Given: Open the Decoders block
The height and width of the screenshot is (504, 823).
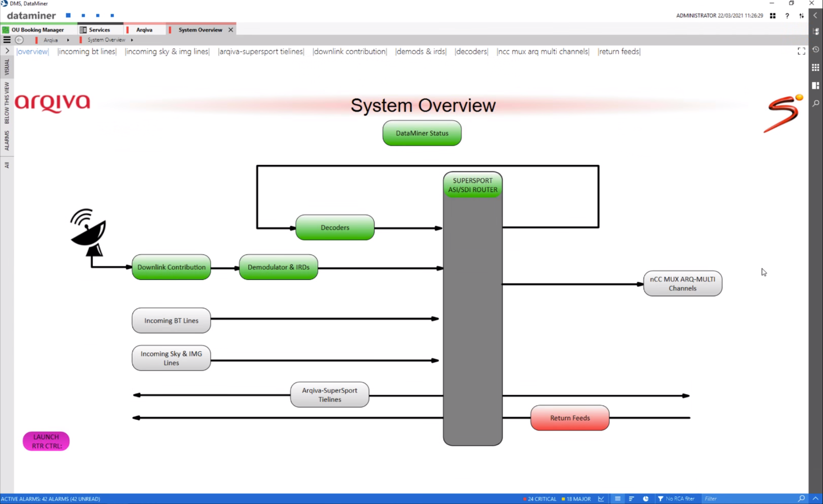Looking at the screenshot, I should (x=335, y=228).
